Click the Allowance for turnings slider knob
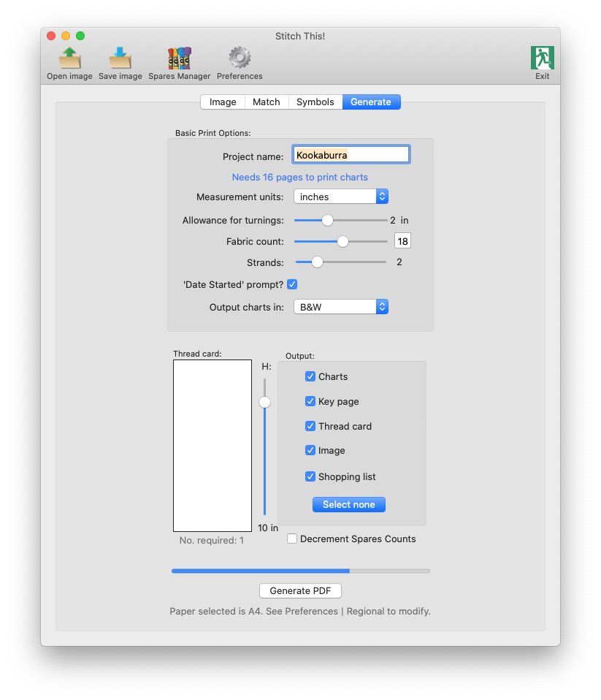The image size is (601, 700). 327,220
